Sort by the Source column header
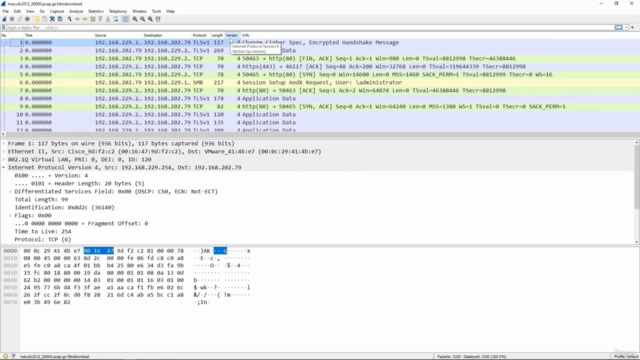Image resolution: width=640 pixels, height=360 pixels. 118,36
